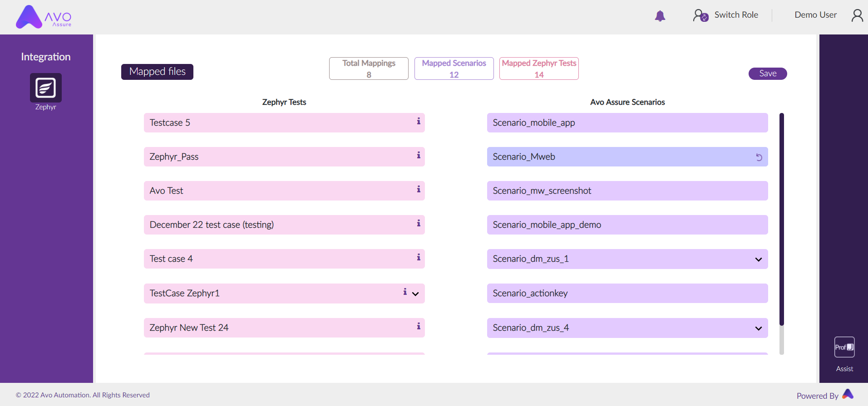Click the scenarios list scrollbar
Screen dimensions: 868x406
tap(782, 219)
